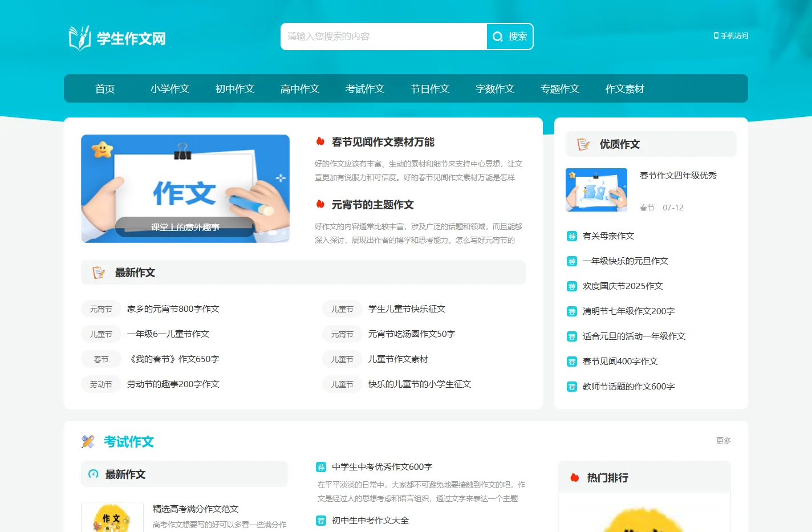812x532 pixels.
Task: Open article 元宵节的主题作文
Action: [373, 205]
